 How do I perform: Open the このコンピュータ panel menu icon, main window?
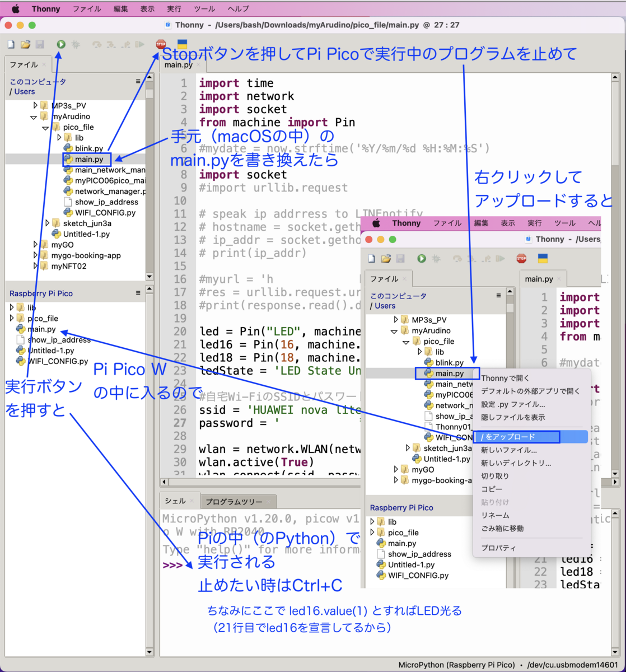click(138, 81)
